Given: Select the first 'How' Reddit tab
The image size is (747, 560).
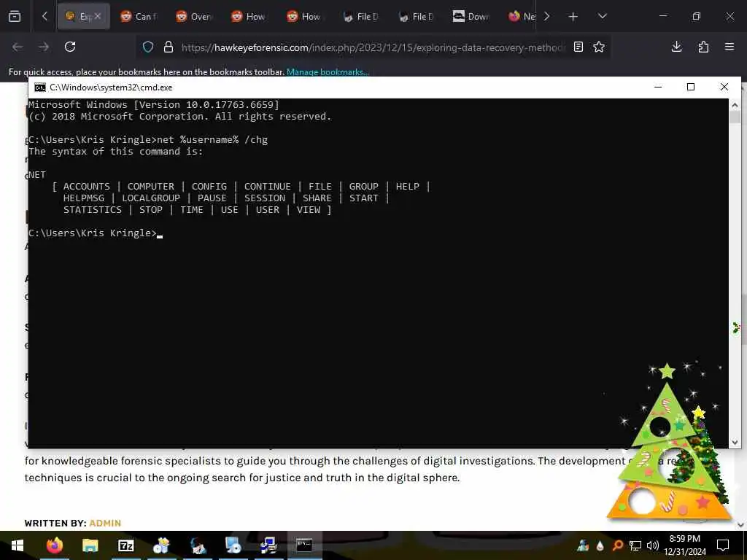Looking at the screenshot, I should click(x=249, y=17).
